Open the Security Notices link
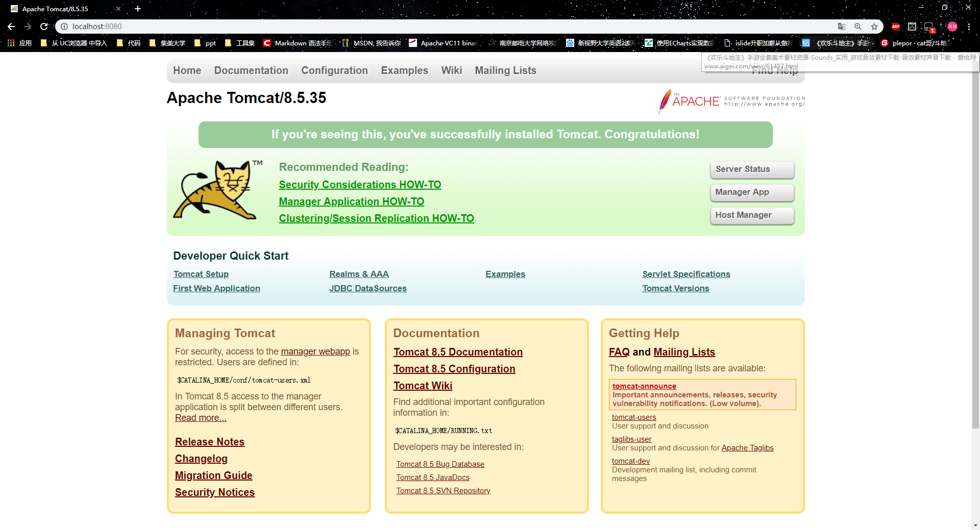Screen dimensions: 980x530 [x=215, y=492]
